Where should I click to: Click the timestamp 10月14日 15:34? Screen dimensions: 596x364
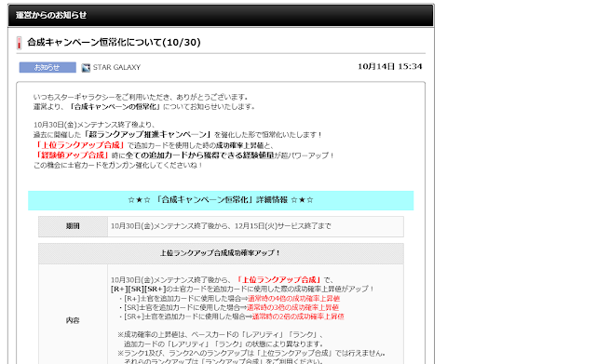coord(389,66)
